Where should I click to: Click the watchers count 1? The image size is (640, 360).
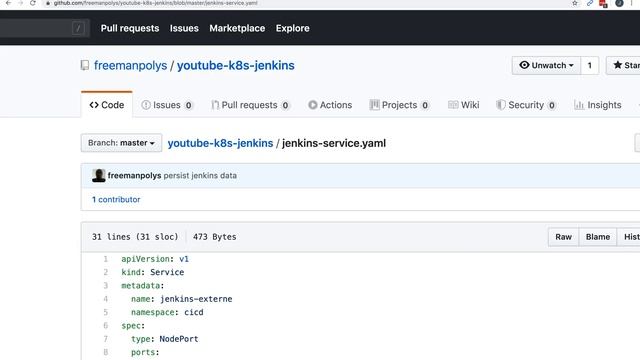(589, 65)
